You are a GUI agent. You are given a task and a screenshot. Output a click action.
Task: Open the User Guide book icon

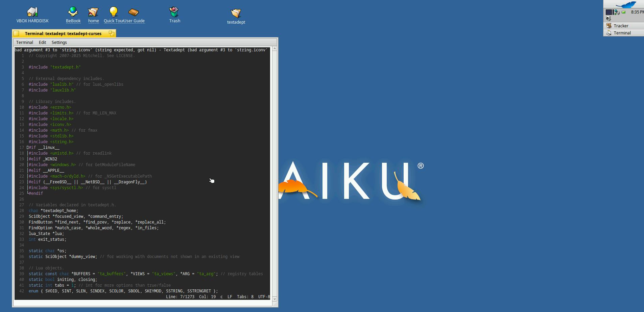(134, 13)
